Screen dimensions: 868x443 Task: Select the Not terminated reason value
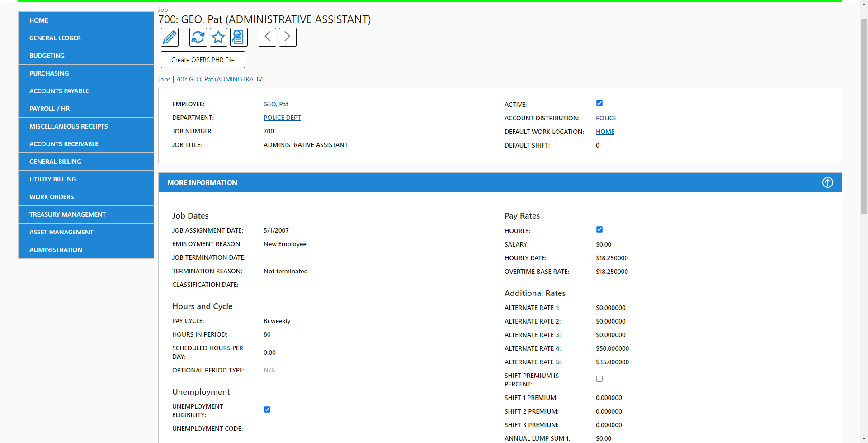coord(286,271)
